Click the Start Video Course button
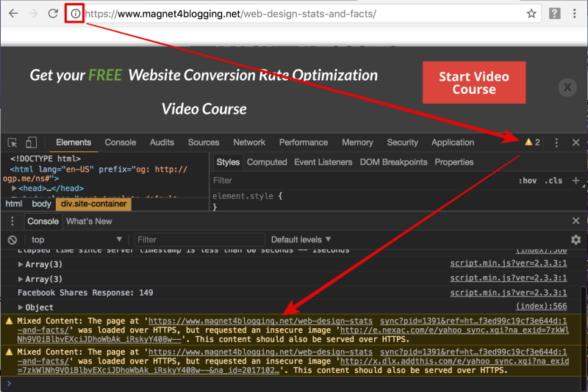This screenshot has width=588, height=392. click(x=474, y=82)
